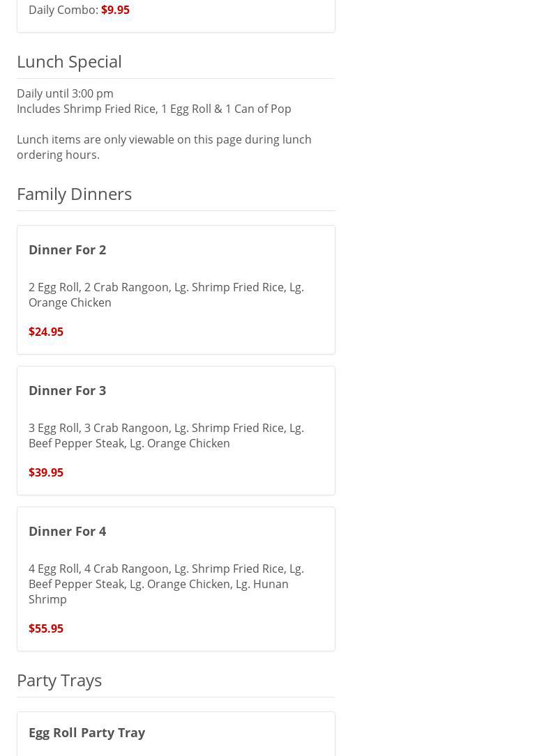The height and width of the screenshot is (756, 537).
Task: Click the Family Dinners heading
Action: pos(74,194)
